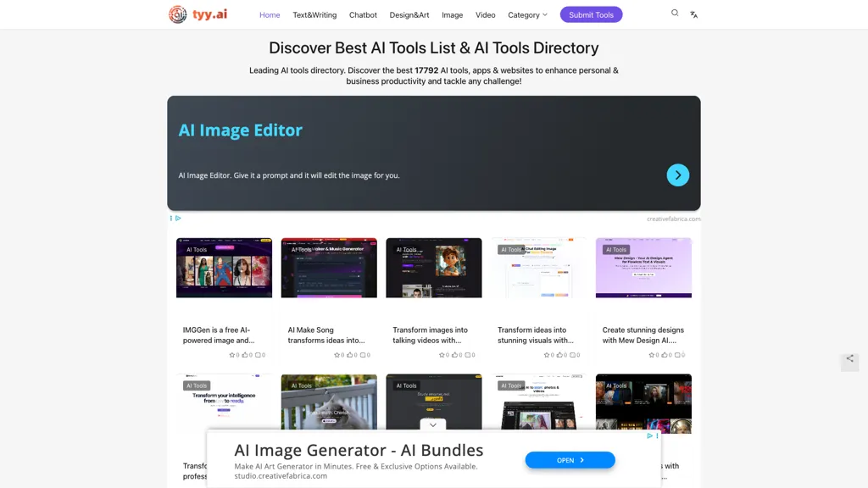Click the Submit Tools button
Viewport: 868px width, 488px height.
(591, 14)
